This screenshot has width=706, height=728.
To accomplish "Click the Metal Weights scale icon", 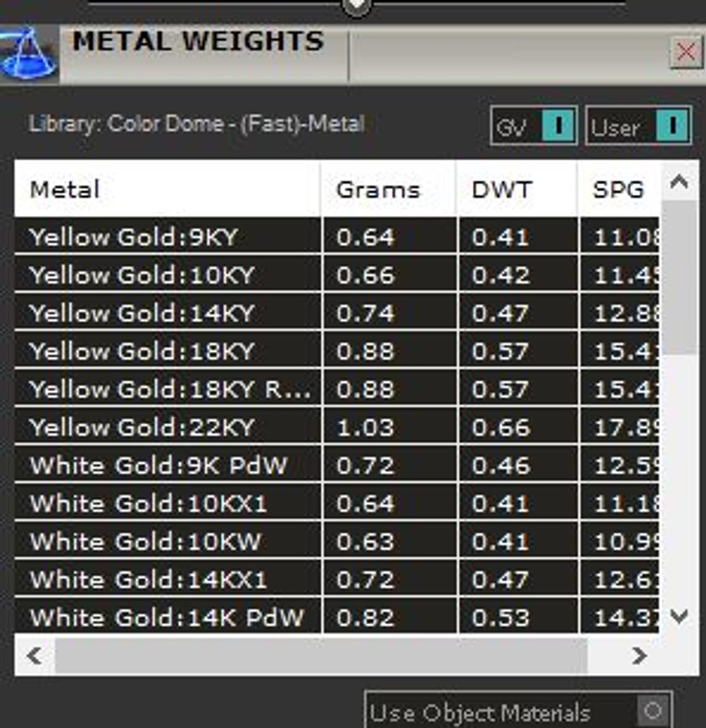I will 29,55.
